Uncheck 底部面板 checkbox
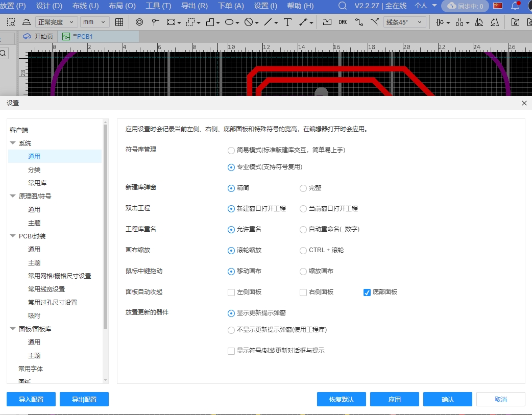 coord(367,292)
